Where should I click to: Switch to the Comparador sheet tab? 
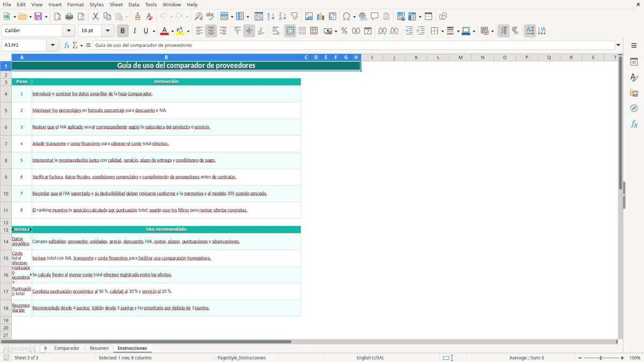(x=67, y=348)
